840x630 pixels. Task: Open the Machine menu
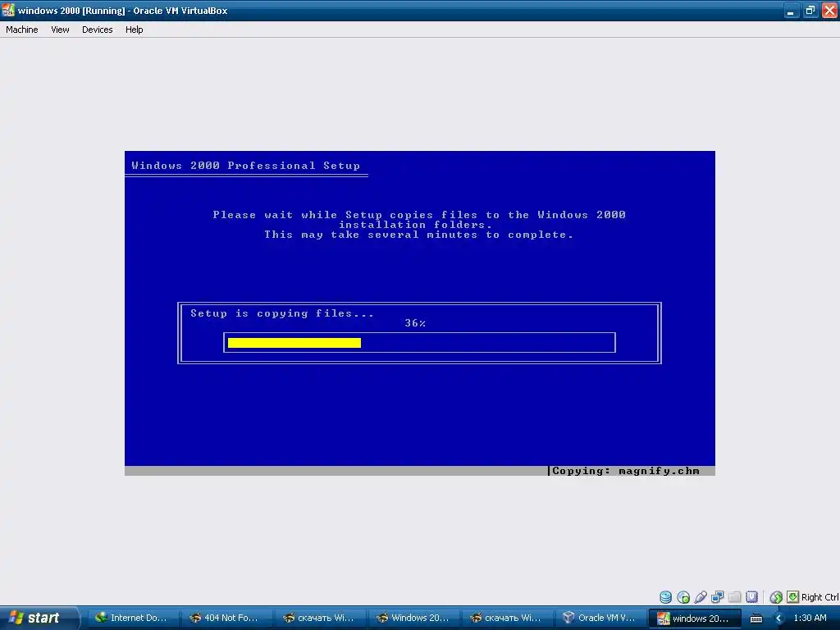22,30
